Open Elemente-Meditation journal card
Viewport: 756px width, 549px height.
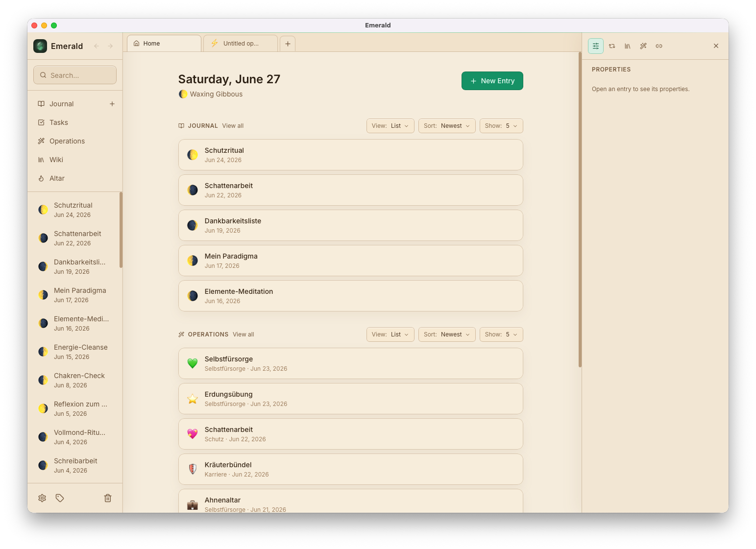[x=351, y=296]
